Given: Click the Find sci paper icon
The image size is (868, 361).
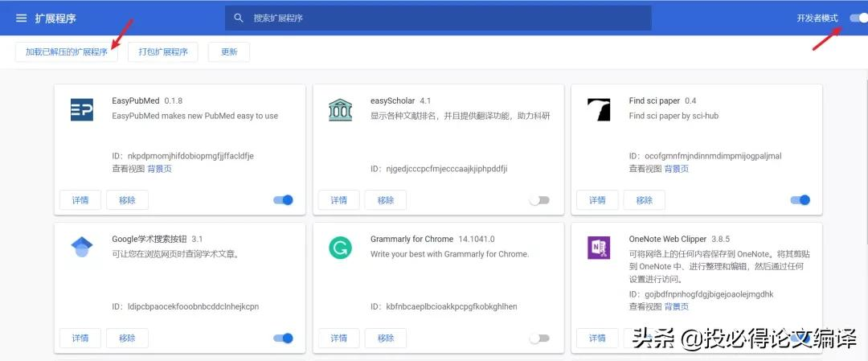Looking at the screenshot, I should (599, 110).
